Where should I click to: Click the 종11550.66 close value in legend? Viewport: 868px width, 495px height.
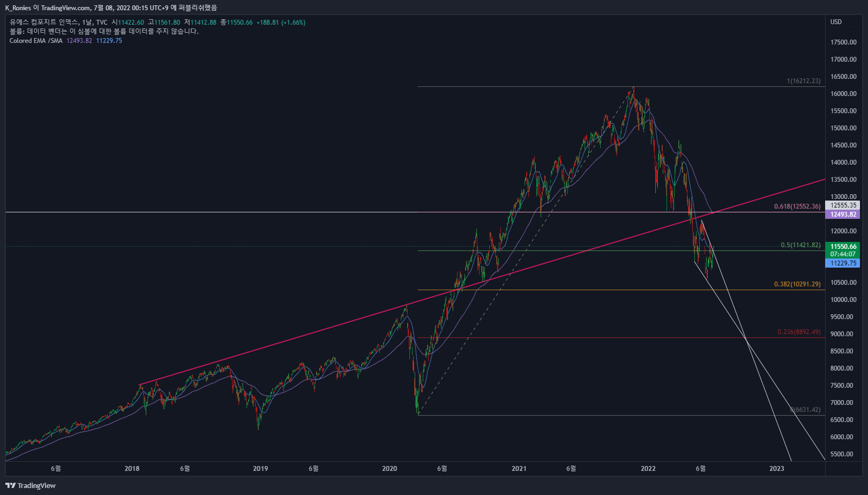(236, 23)
